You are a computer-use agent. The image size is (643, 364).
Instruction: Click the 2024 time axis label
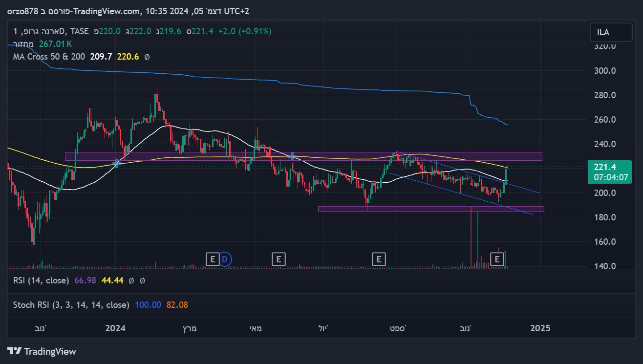115,328
